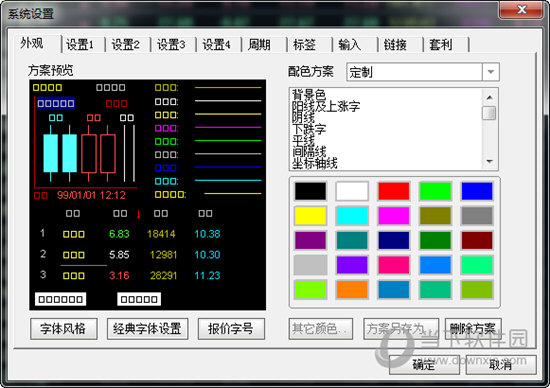
Task: Confirm settings with the 确定 button
Action: 424,365
